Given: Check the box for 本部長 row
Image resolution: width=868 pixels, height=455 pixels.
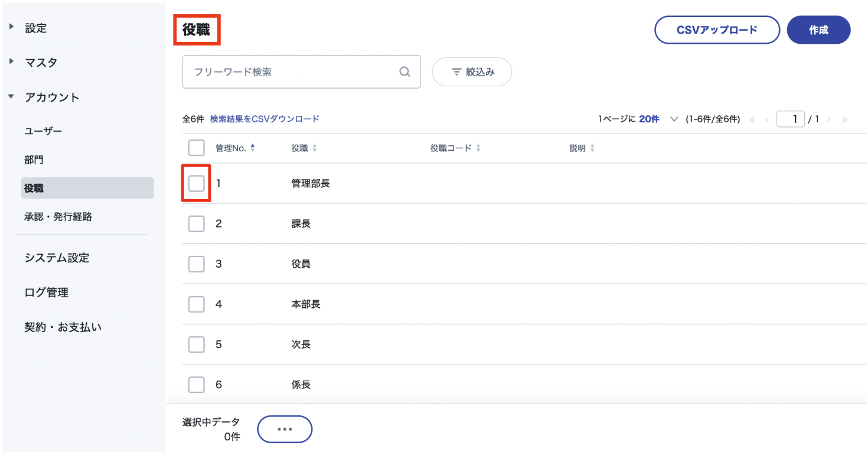Looking at the screenshot, I should tap(196, 304).
